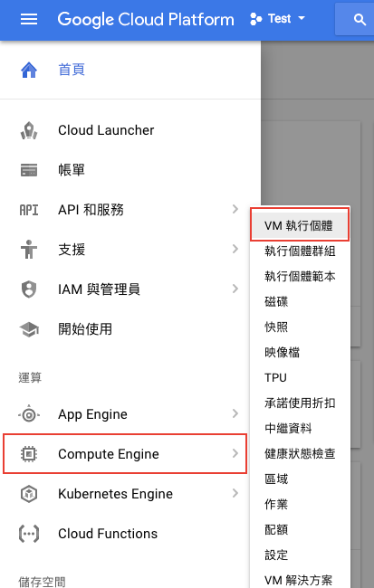Click the Kubernetes Engine hexagon icon
The width and height of the screenshot is (374, 588).
(x=29, y=494)
